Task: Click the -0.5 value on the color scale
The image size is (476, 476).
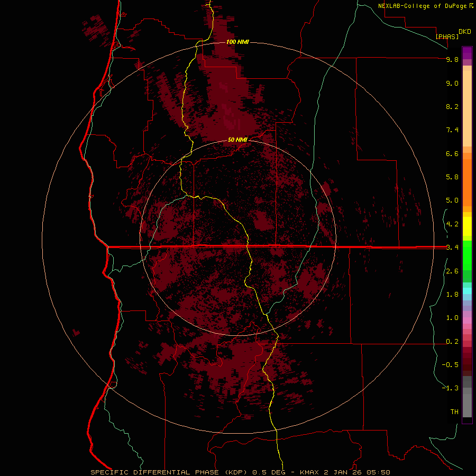Action: pyautogui.click(x=450, y=364)
